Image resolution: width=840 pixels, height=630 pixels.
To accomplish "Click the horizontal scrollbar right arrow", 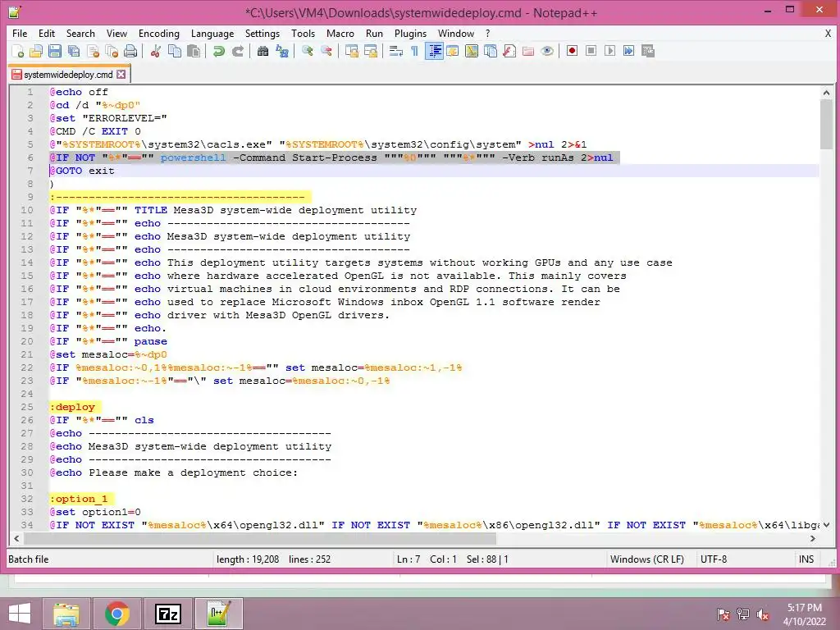I will tap(813, 538).
